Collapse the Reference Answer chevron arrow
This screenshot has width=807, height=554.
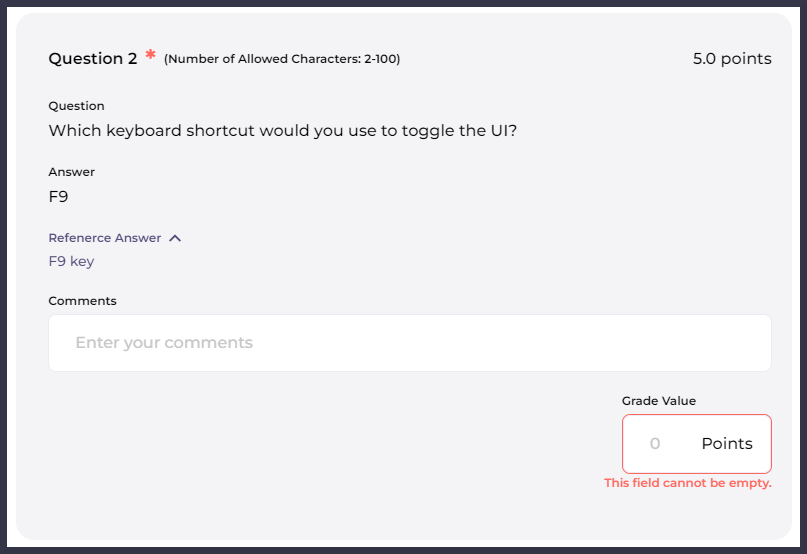click(175, 238)
